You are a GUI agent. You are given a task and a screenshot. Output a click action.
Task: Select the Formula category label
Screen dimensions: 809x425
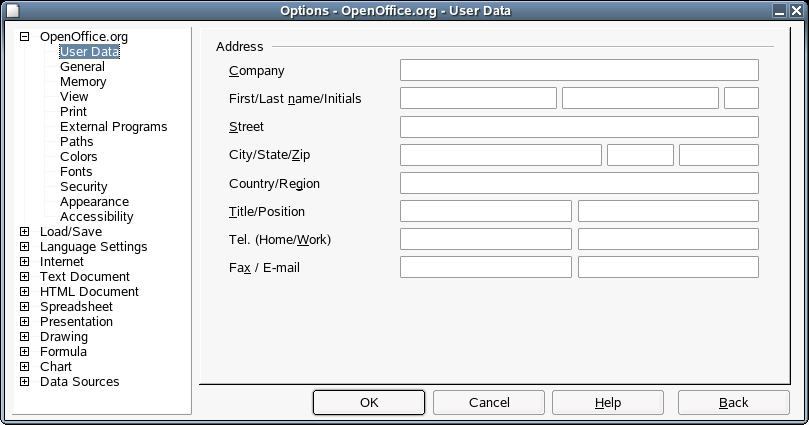coord(63,351)
